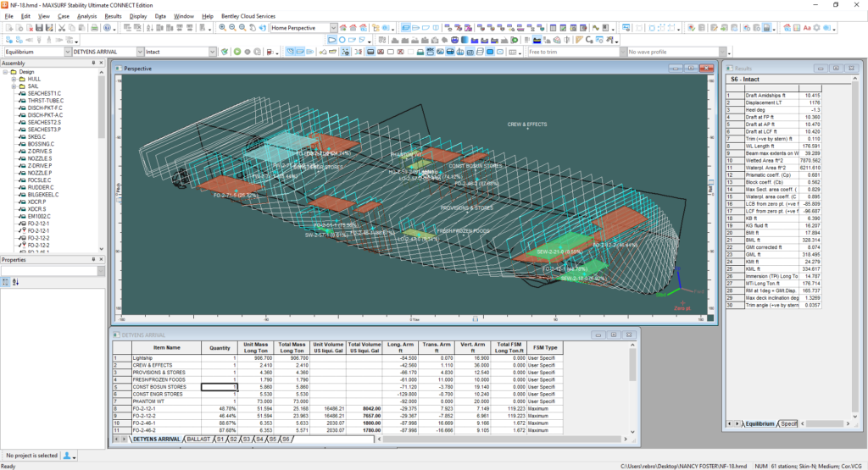Image resolution: width=868 pixels, height=470 pixels.
Task: Click the Copy icon in the toolbar
Action: pyautogui.click(x=72, y=28)
